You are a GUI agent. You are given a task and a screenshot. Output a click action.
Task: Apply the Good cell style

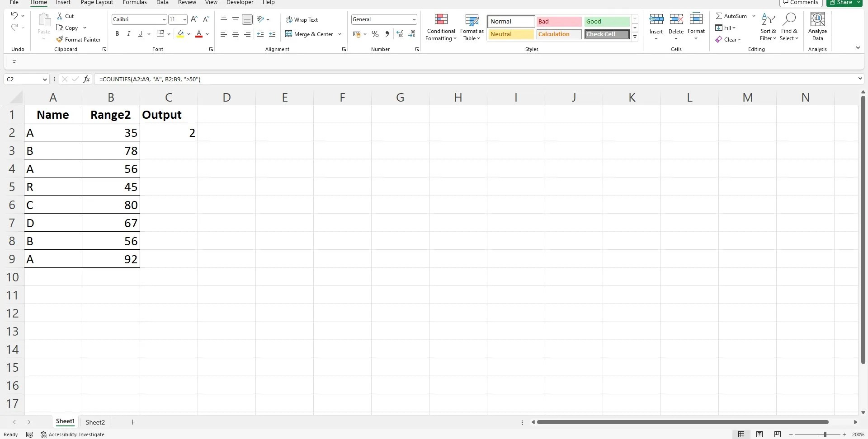(x=606, y=21)
